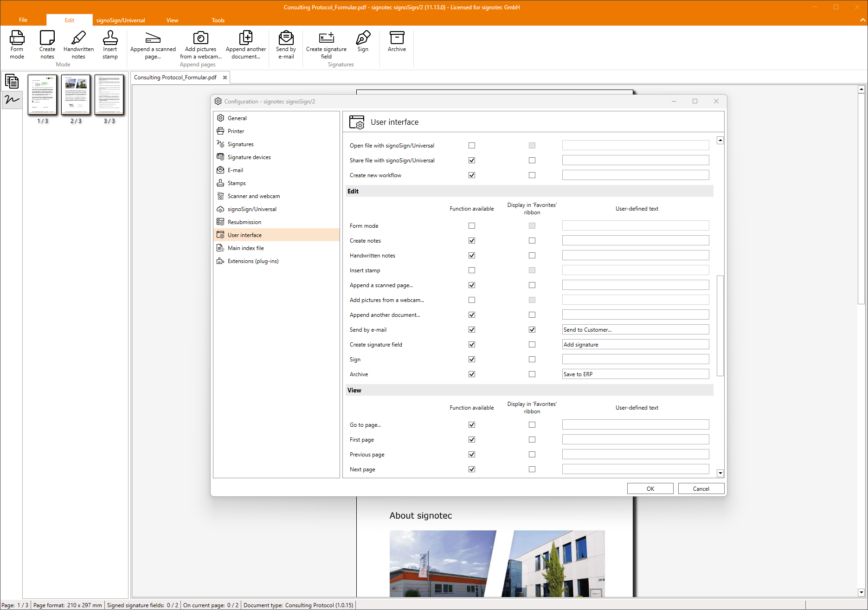This screenshot has width=868, height=610.
Task: Maximize the Configuration dialog window
Action: [x=695, y=101]
